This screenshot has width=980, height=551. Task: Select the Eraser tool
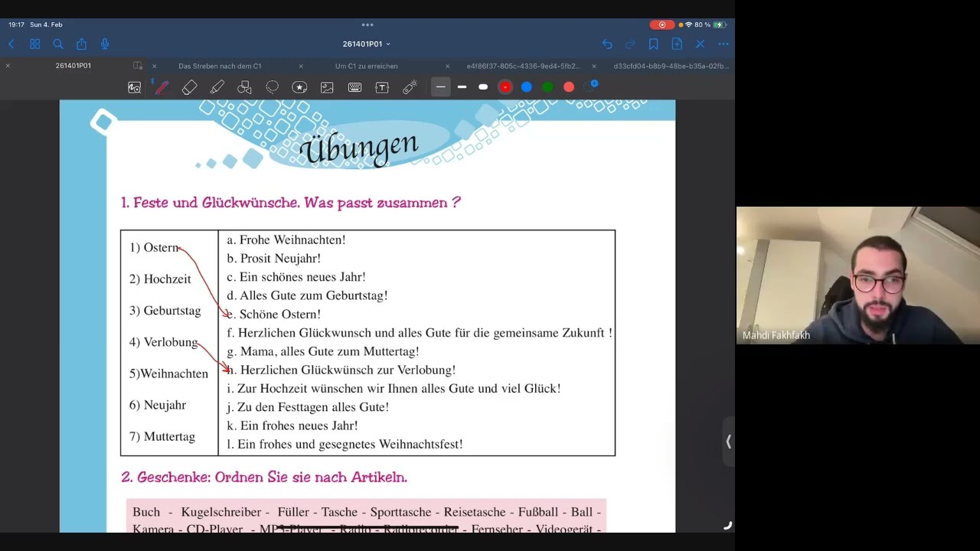pos(189,87)
